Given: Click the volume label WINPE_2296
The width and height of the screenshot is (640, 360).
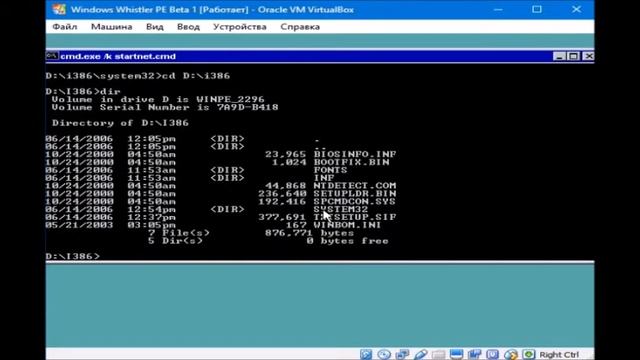Looking at the screenshot, I should point(230,99).
